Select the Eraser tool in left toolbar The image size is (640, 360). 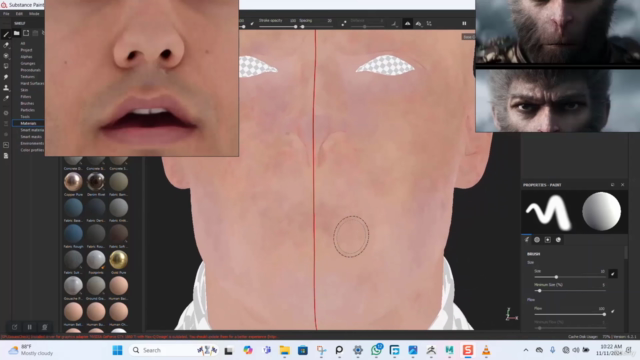(x=6, y=45)
